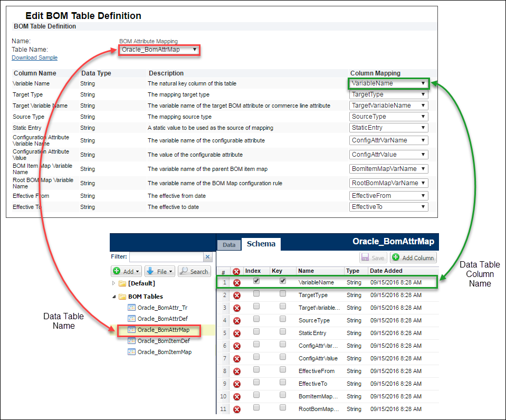Clear the filter using the X icon
This screenshot has height=420, width=506.
(207, 256)
